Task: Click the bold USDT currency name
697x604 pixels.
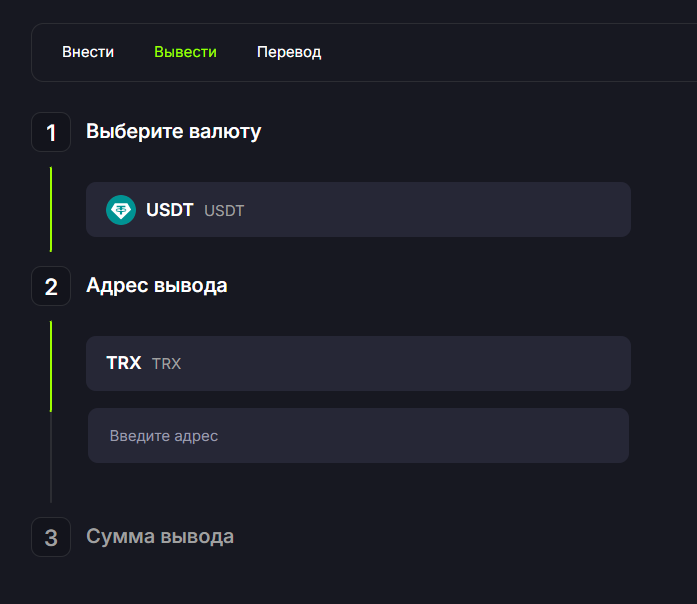Action: pos(170,210)
